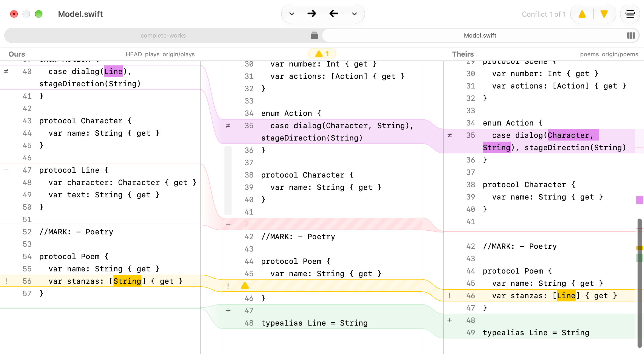Click the Theirs pane header label
The height and width of the screenshot is (354, 644).
click(463, 54)
